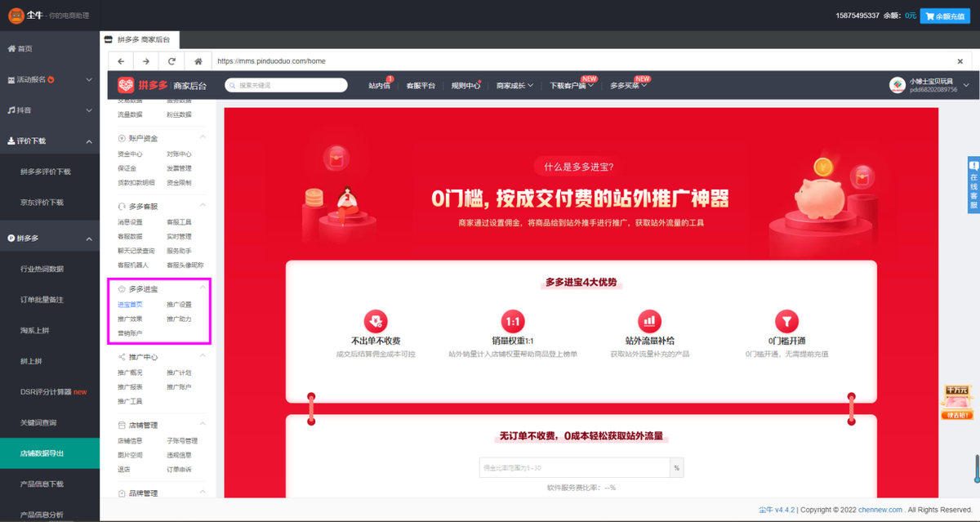Expand the 抖音 sidebar menu
Image resolution: width=980 pixels, height=522 pixels.
pyautogui.click(x=89, y=109)
